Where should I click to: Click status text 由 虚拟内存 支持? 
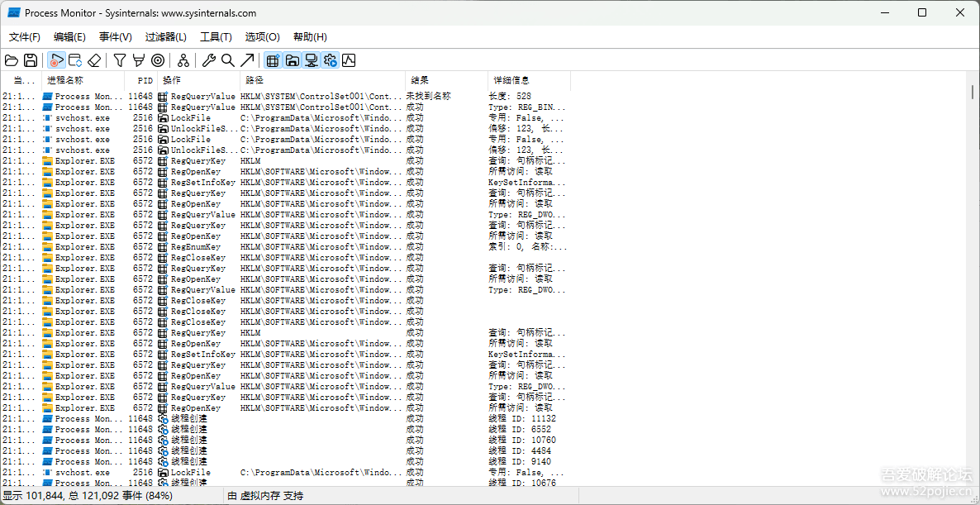click(x=265, y=496)
